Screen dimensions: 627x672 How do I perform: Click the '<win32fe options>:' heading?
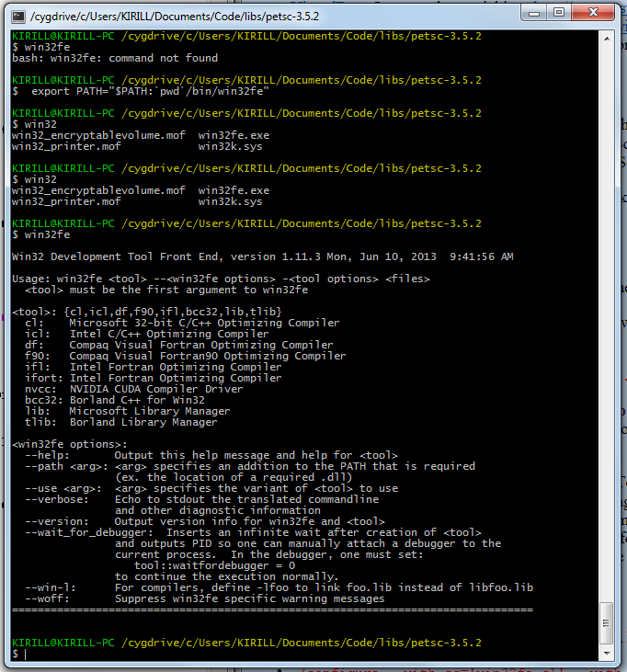point(70,444)
